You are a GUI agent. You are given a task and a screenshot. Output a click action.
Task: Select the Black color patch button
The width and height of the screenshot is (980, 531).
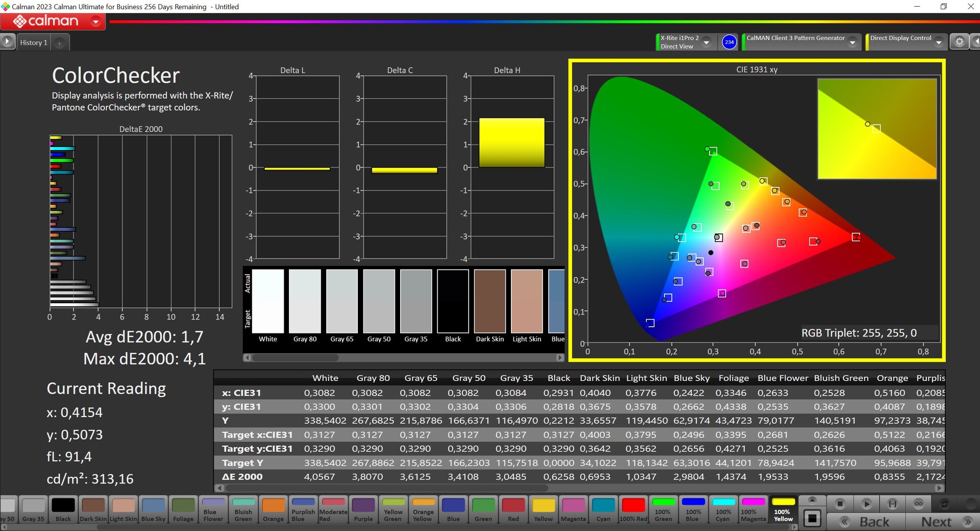(63, 510)
